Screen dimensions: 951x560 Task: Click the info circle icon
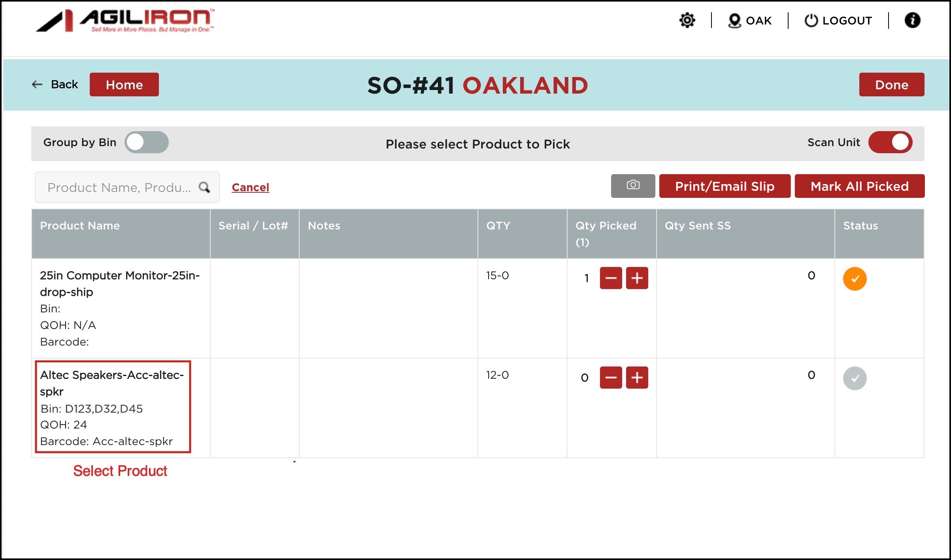912,20
